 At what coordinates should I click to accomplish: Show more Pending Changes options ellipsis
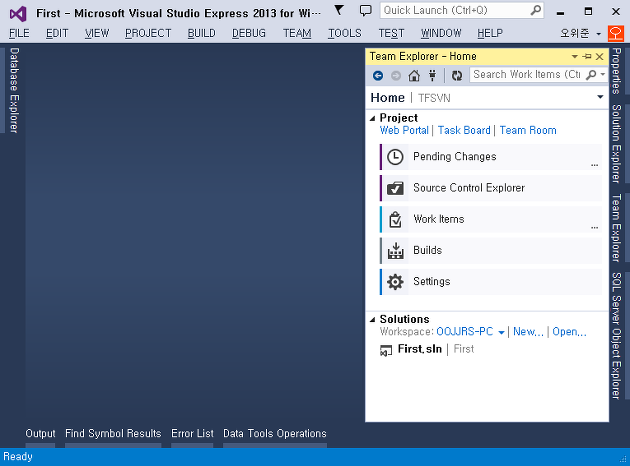[x=595, y=165]
